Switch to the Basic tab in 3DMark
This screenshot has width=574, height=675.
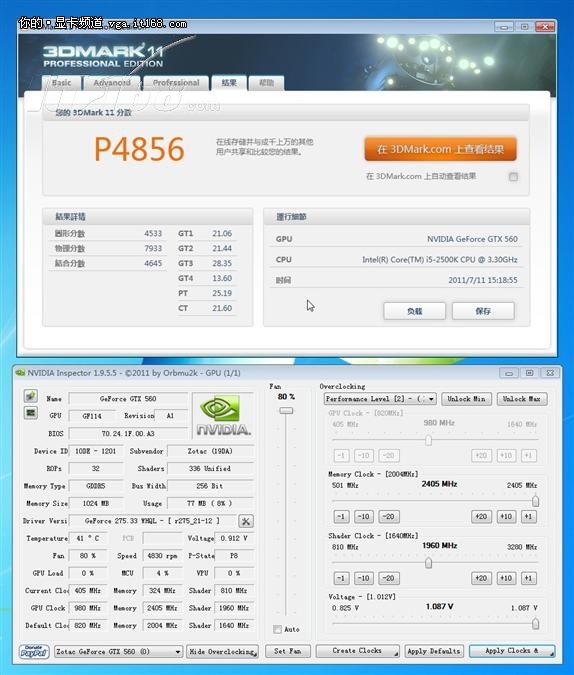pos(61,83)
